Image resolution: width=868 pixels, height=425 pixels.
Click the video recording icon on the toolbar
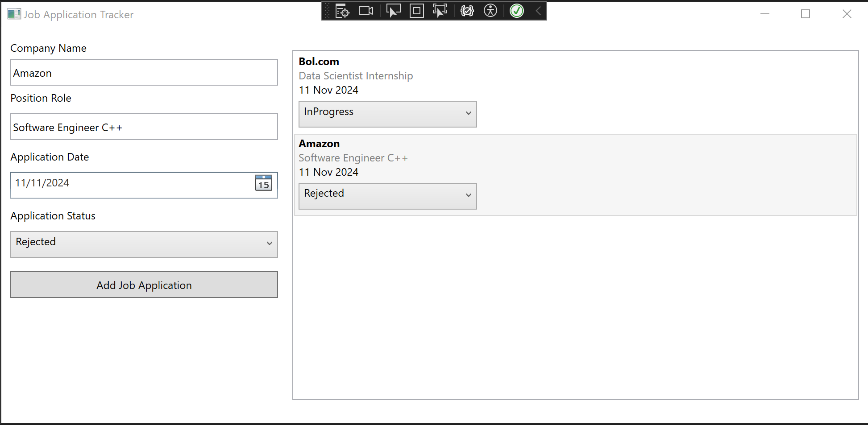[366, 11]
